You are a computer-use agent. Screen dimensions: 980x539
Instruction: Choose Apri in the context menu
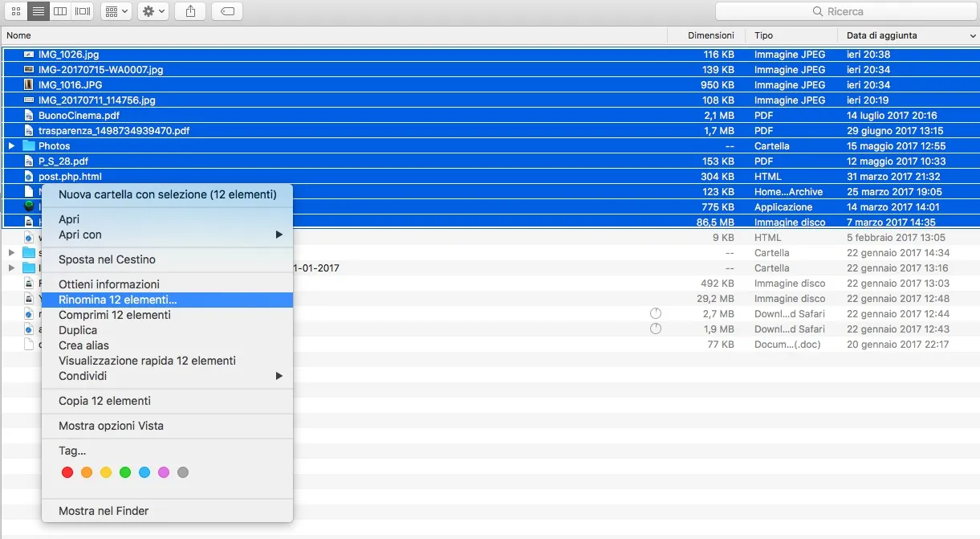(167, 219)
